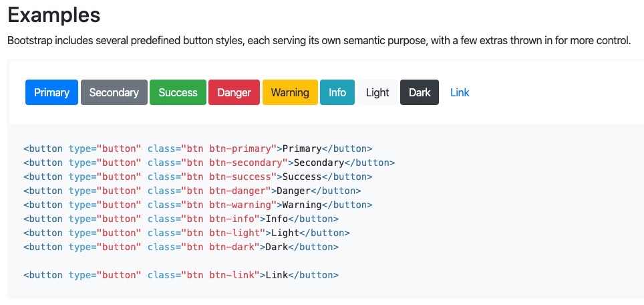Click the teal Info button
This screenshot has width=644, height=305.
pyautogui.click(x=337, y=92)
